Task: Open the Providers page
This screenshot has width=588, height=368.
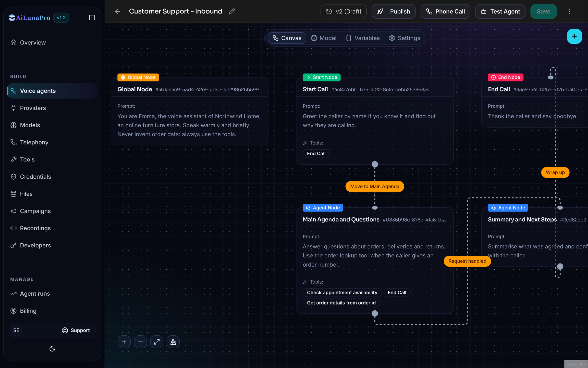Action: pyautogui.click(x=52, y=108)
